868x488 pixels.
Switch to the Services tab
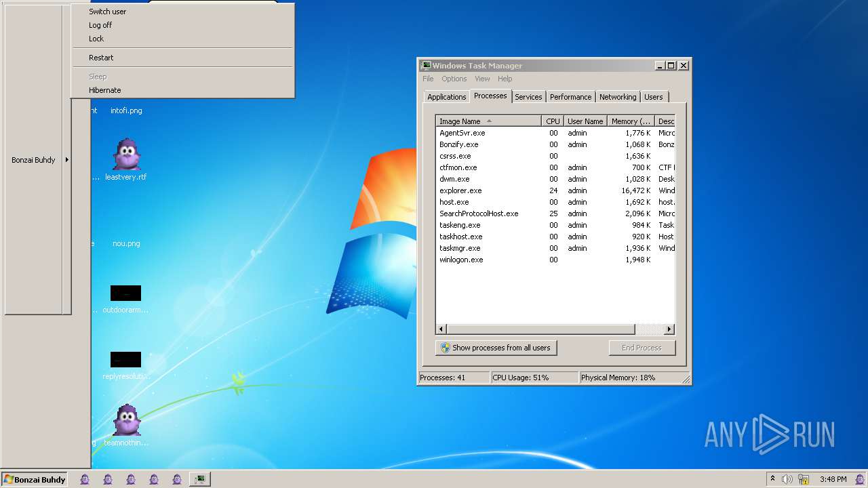[x=528, y=97]
